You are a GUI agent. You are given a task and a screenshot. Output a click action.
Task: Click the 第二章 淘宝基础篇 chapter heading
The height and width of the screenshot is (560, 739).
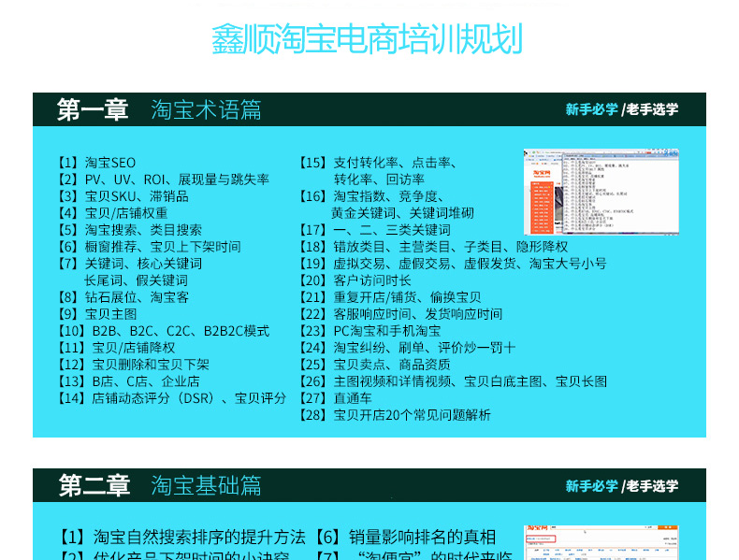[x=160, y=485]
